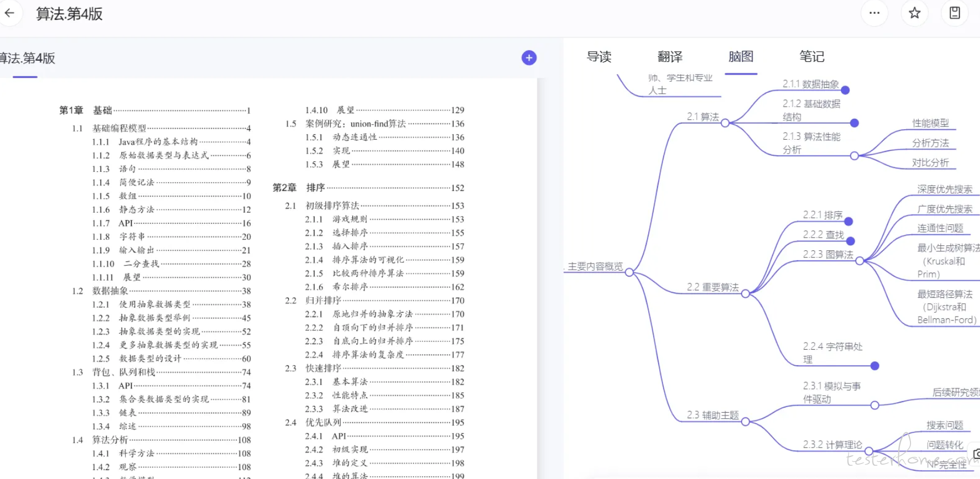Click the 1.4 算法分析 entry
980x479 pixels.
(x=161, y=440)
